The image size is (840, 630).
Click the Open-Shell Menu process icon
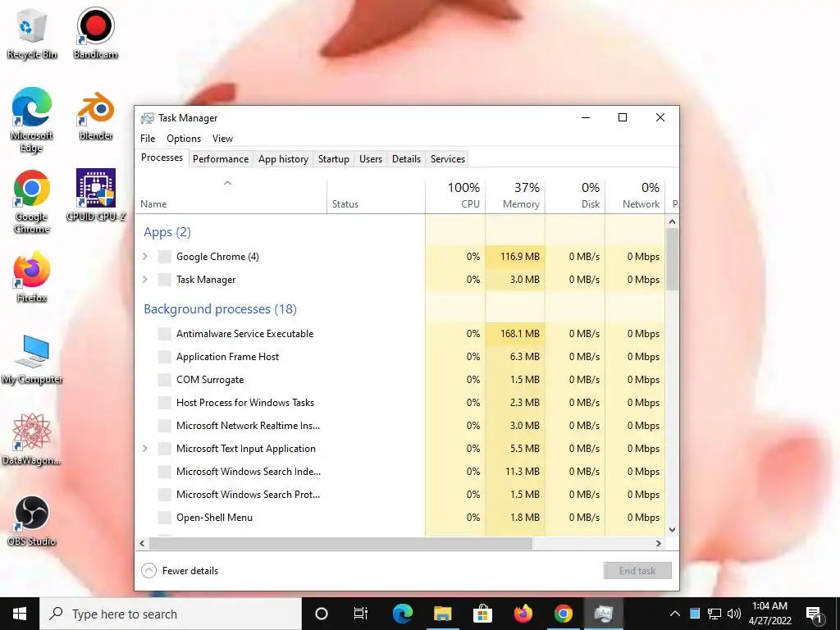pyautogui.click(x=164, y=518)
